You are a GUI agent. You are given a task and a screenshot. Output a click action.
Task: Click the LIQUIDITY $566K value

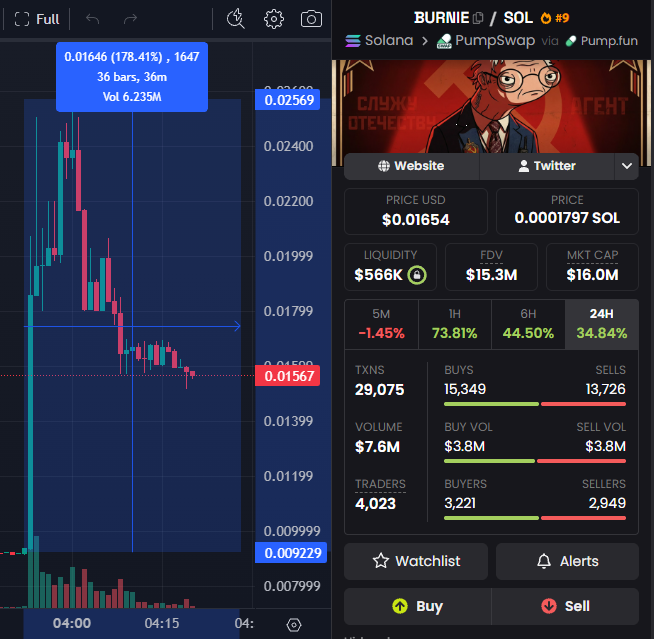378,275
